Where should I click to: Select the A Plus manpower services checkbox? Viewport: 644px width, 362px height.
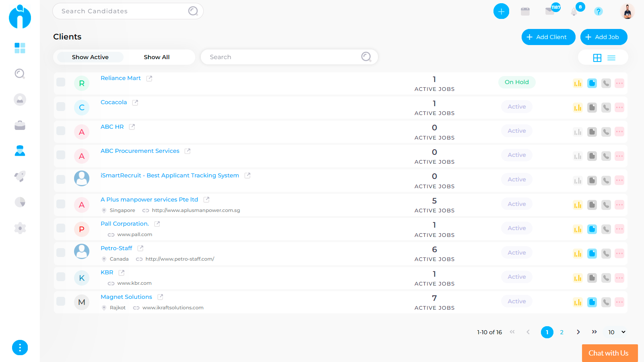[x=61, y=204]
